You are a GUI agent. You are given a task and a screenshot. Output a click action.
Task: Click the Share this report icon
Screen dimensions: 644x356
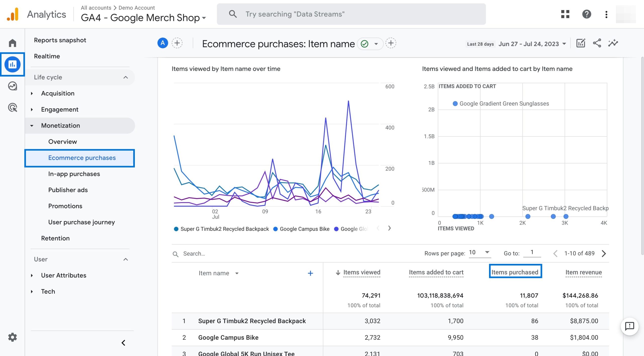(597, 43)
